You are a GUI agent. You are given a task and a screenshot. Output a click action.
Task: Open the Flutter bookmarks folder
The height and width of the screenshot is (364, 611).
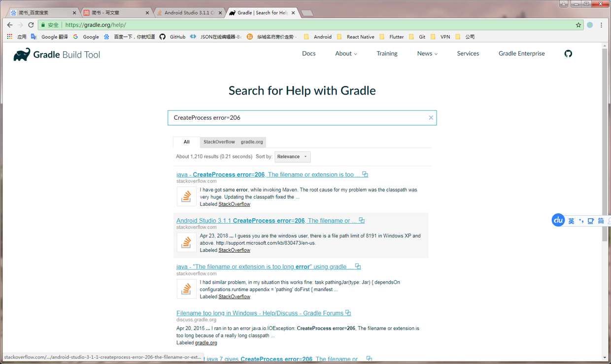pyautogui.click(x=392, y=37)
